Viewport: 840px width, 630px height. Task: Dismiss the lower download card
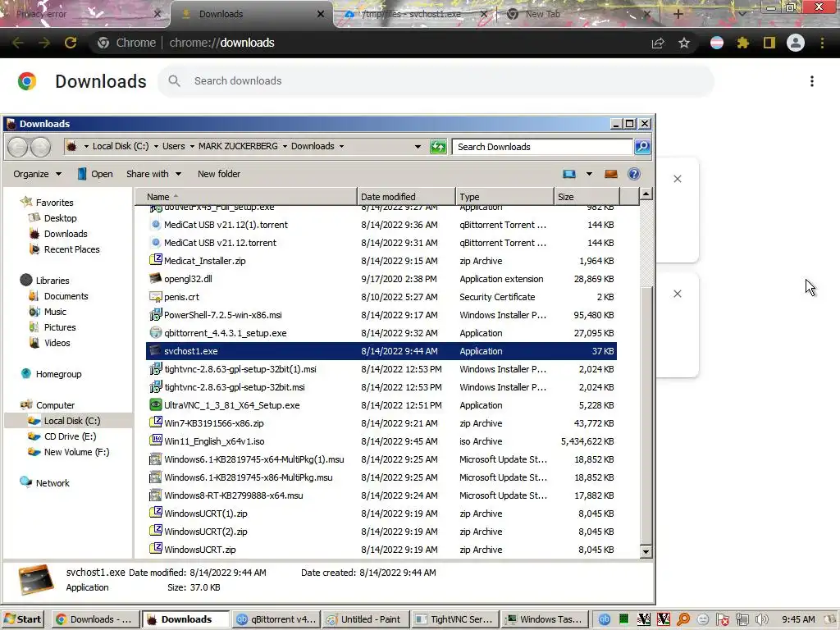click(x=678, y=294)
